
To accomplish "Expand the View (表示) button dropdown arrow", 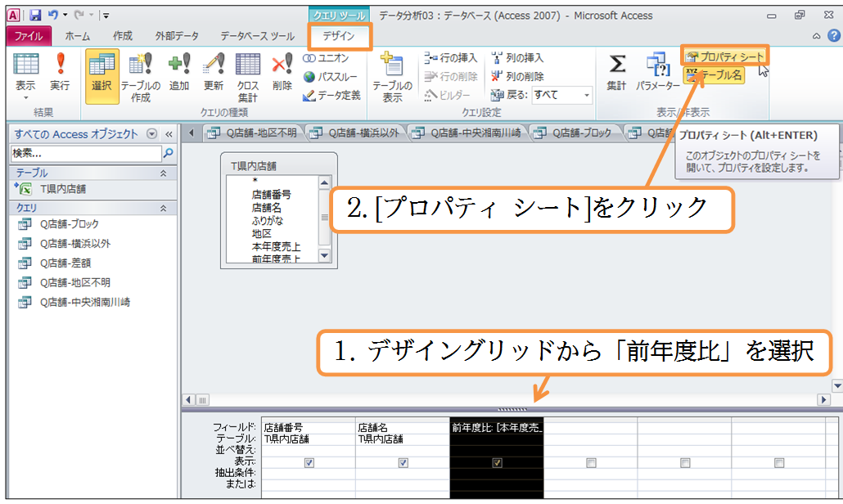I will pyautogui.click(x=25, y=97).
